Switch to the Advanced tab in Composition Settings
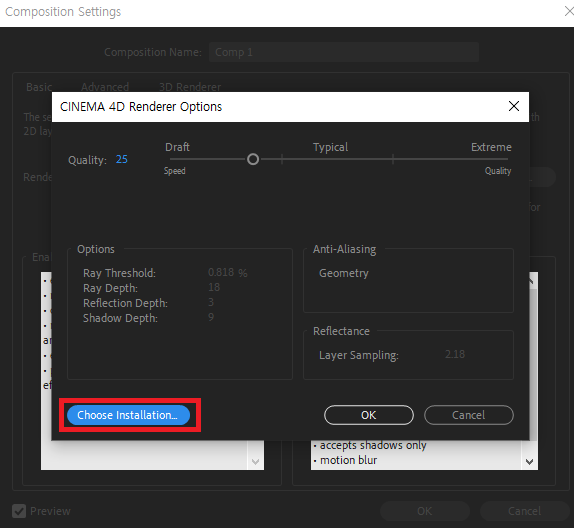Viewport: 574px width, 528px height. point(105,87)
